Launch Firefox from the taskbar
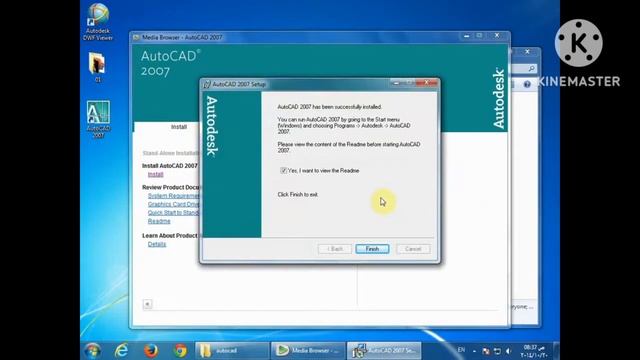 tap(151, 351)
